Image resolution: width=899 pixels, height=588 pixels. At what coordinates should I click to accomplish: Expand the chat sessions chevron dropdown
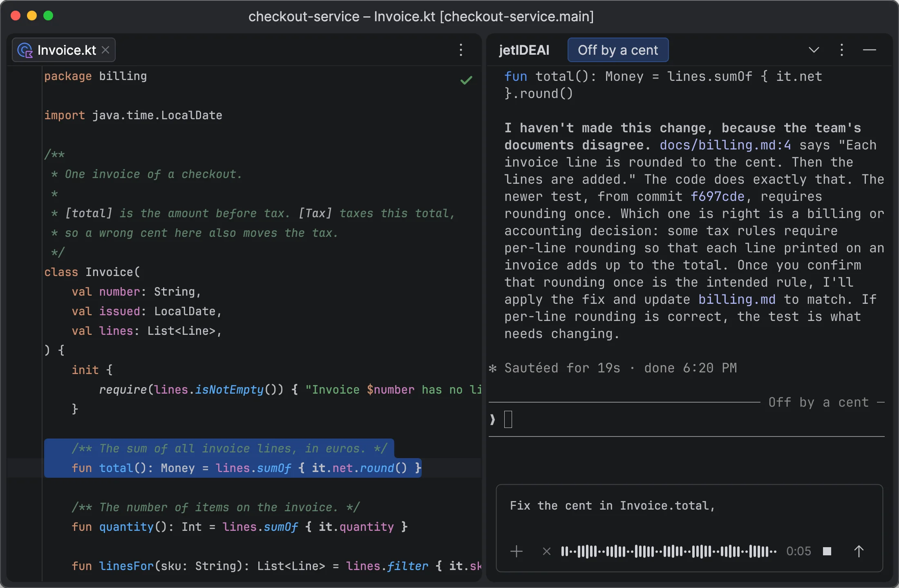814,50
